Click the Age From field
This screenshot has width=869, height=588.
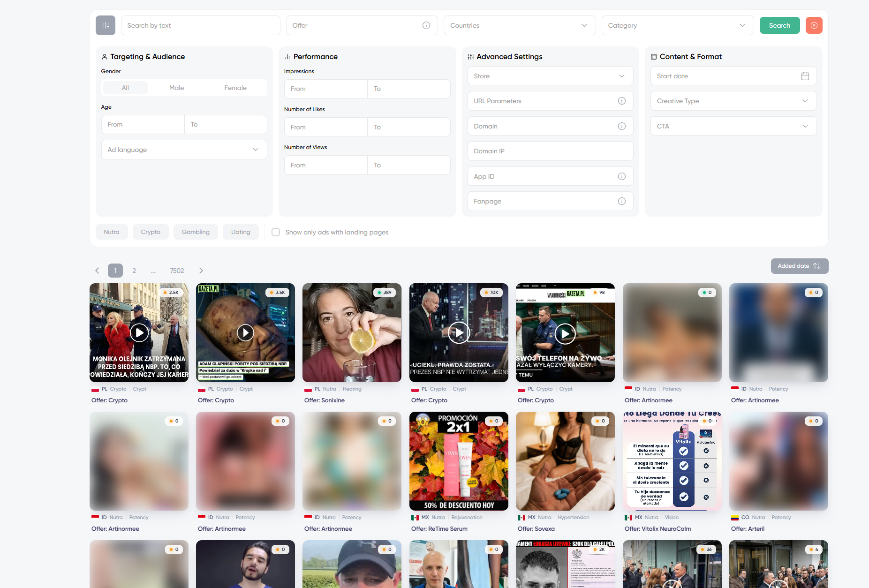(143, 124)
